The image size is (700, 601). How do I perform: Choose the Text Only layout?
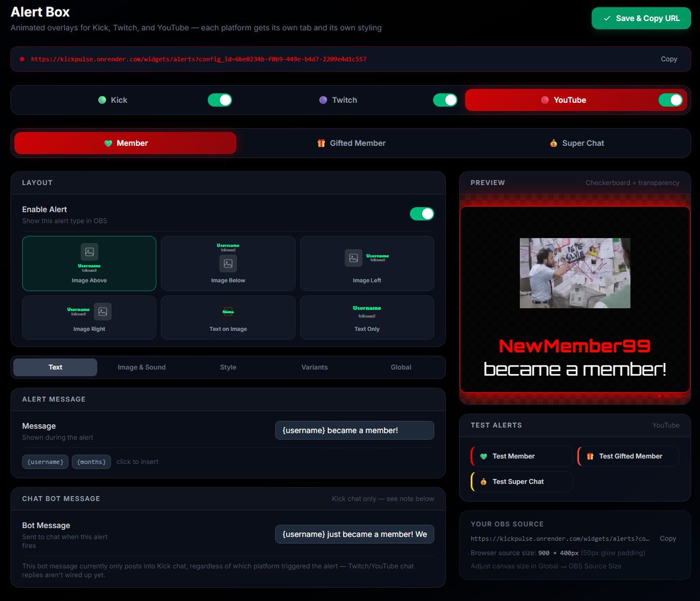pos(367,317)
